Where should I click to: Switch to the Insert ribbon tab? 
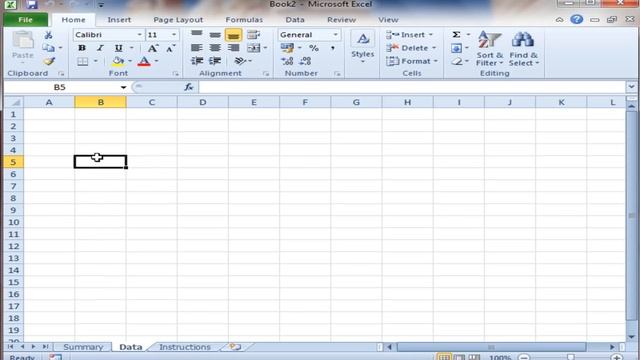[119, 20]
